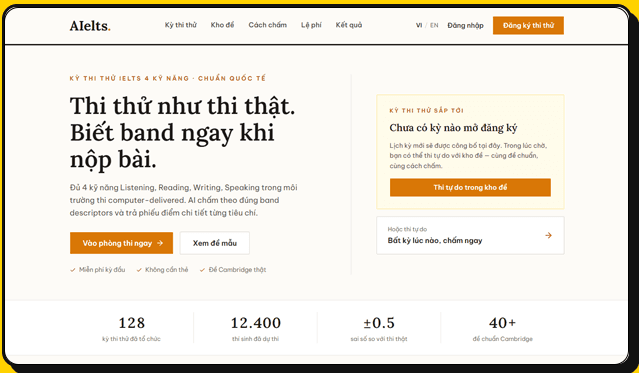Click the Đăng ký thi thử button
639x373 pixels.
point(528,25)
